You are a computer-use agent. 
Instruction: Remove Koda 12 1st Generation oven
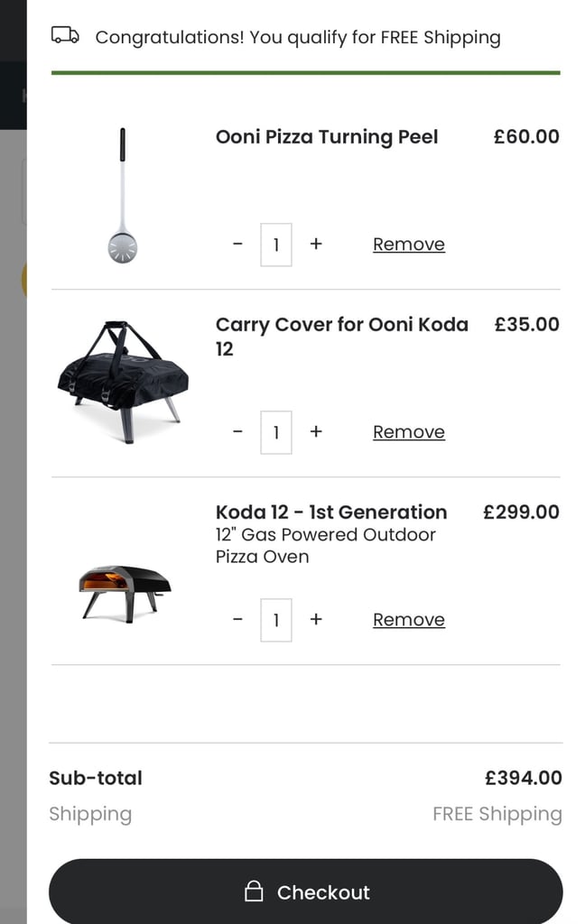(409, 619)
